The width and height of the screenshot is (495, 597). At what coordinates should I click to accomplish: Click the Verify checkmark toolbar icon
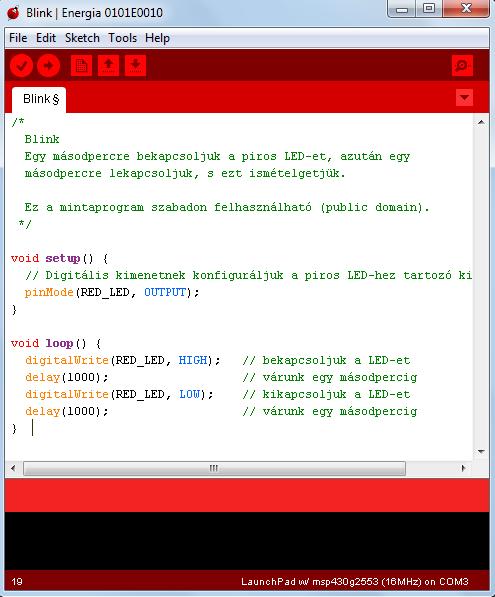[x=21, y=66]
